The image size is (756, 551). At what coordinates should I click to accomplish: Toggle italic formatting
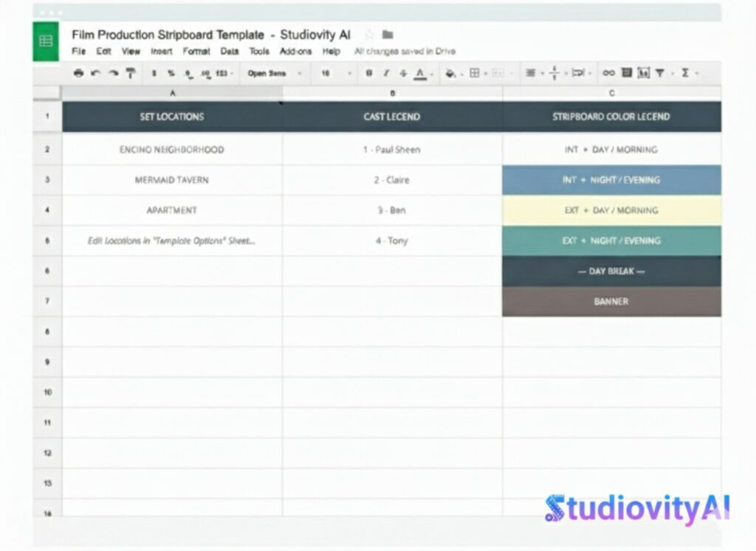386,73
